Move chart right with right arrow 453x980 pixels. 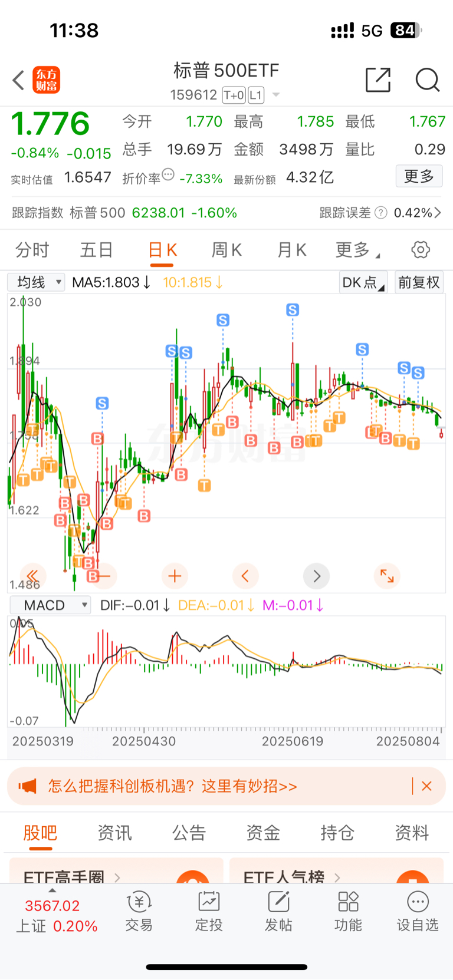pyautogui.click(x=316, y=576)
